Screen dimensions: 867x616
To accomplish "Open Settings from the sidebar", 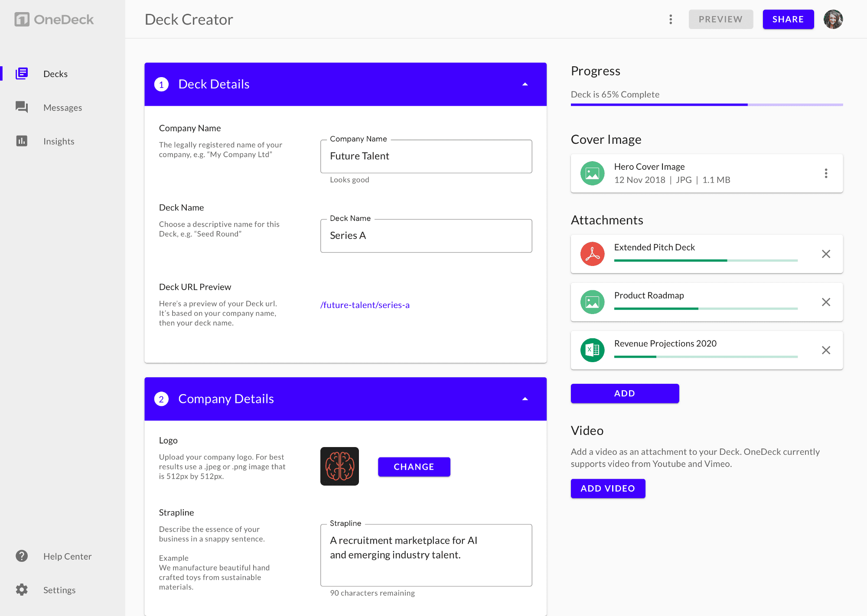I will point(59,590).
